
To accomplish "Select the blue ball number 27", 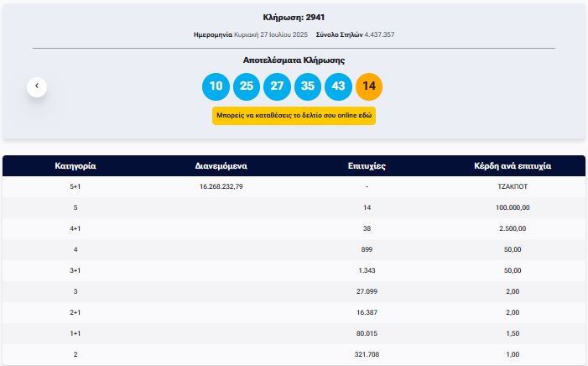I will click(x=277, y=86).
